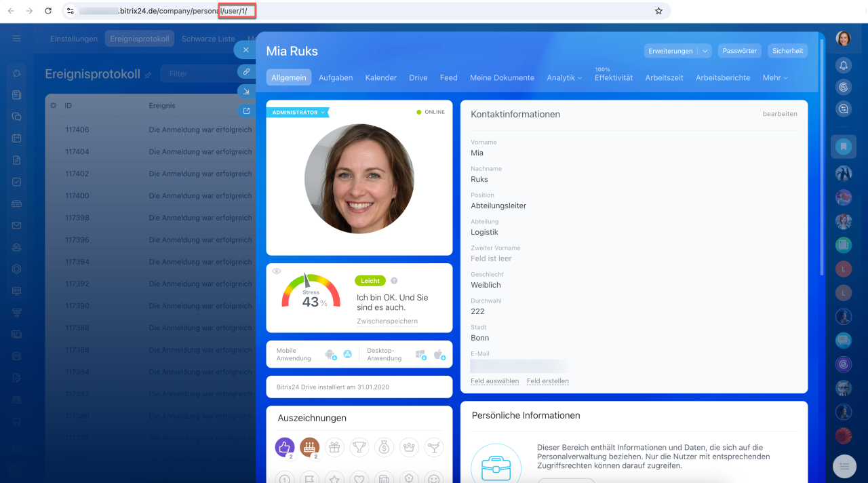The width and height of the screenshot is (868, 483).
Task: Open chat search icon in right sidebar
Action: (844, 109)
